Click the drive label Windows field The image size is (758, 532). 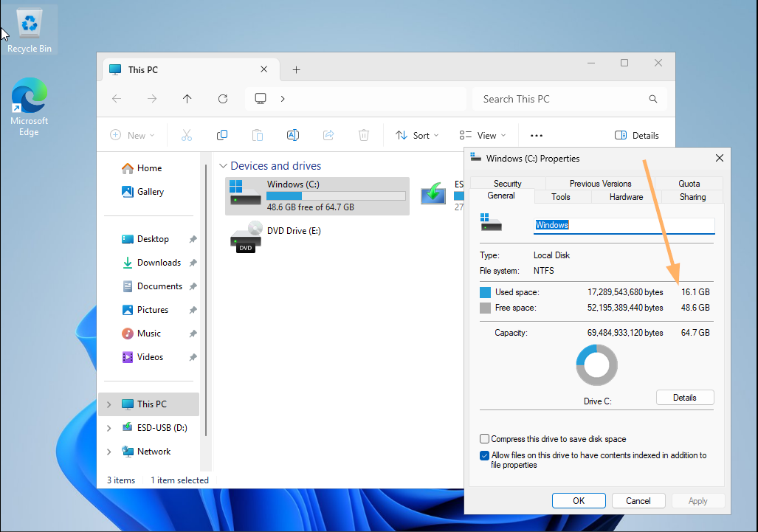[x=624, y=225]
